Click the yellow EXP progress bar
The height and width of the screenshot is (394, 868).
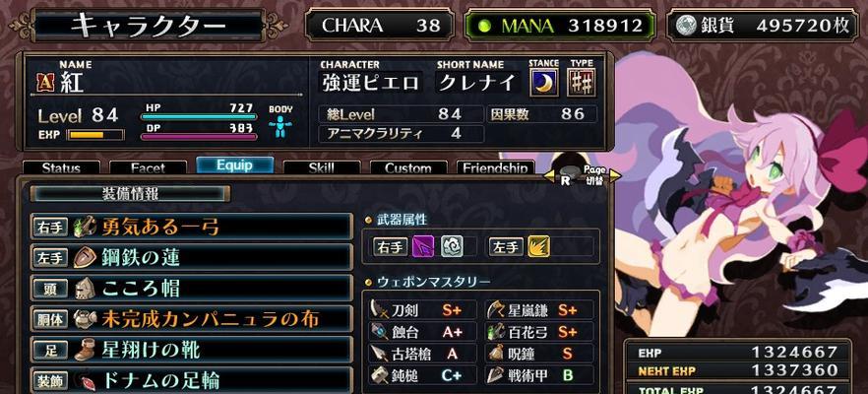[95, 135]
